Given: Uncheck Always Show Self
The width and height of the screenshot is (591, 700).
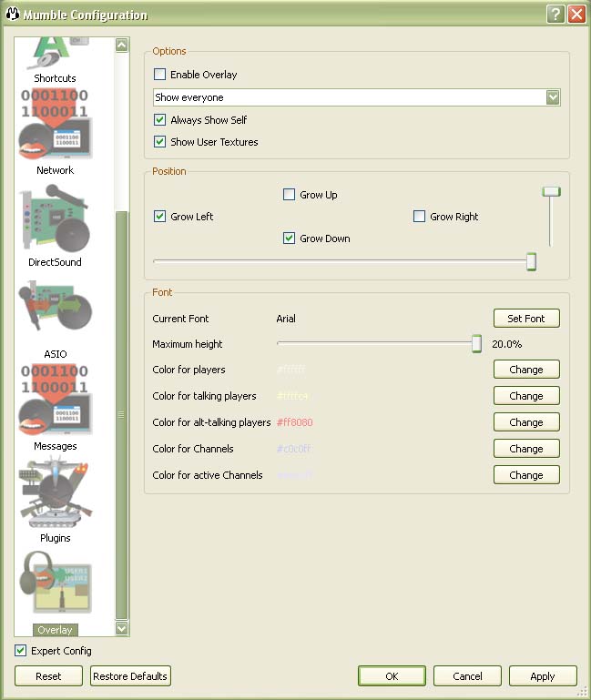Looking at the screenshot, I should coord(159,119).
